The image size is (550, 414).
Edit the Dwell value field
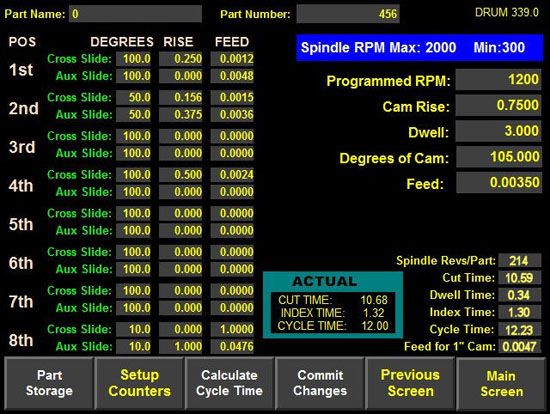(x=498, y=131)
